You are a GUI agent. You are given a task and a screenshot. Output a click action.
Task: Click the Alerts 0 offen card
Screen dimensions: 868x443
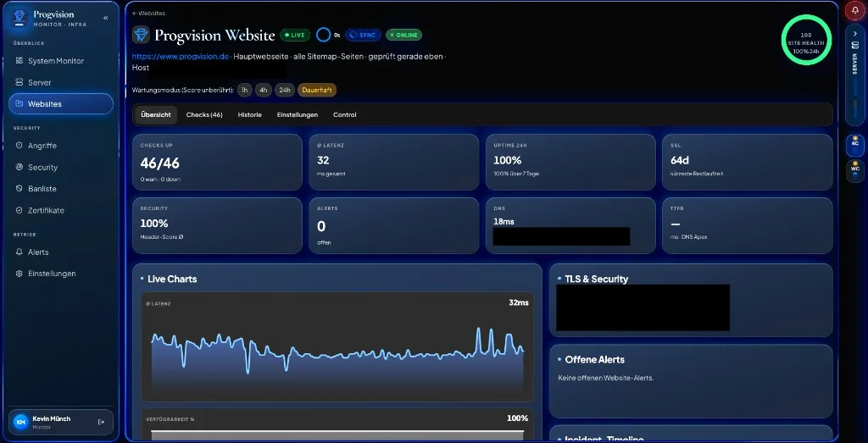(393, 225)
